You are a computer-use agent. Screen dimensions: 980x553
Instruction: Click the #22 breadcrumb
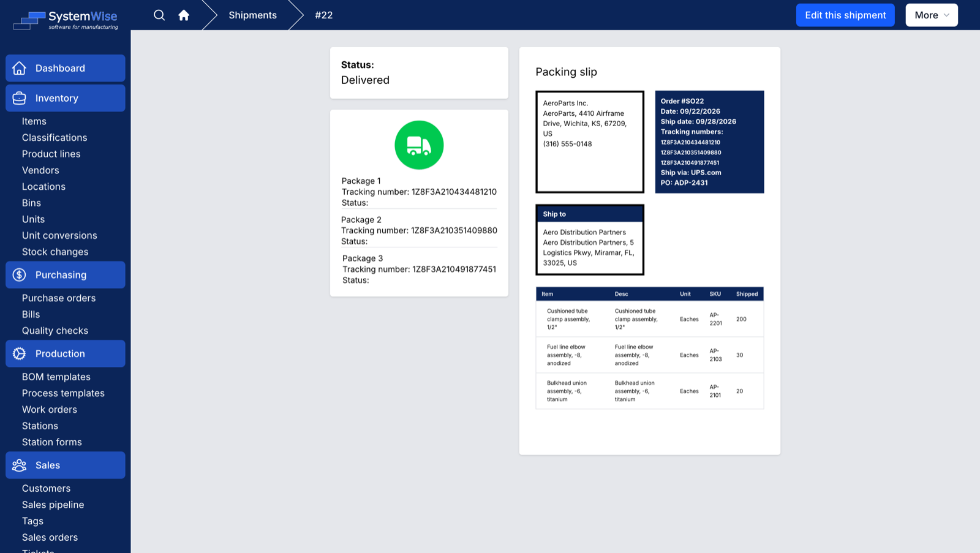pyautogui.click(x=324, y=15)
